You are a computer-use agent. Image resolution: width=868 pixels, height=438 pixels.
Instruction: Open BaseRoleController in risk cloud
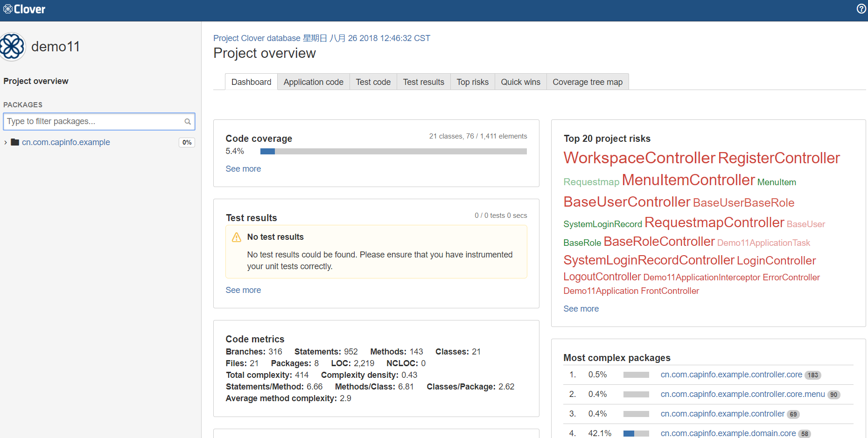click(659, 242)
